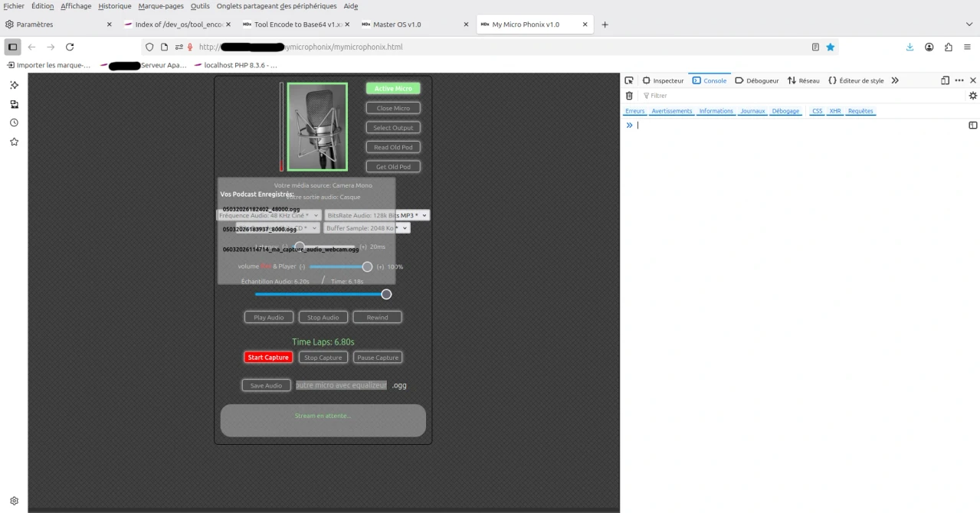Toggle the CSS console filter

[x=818, y=111]
